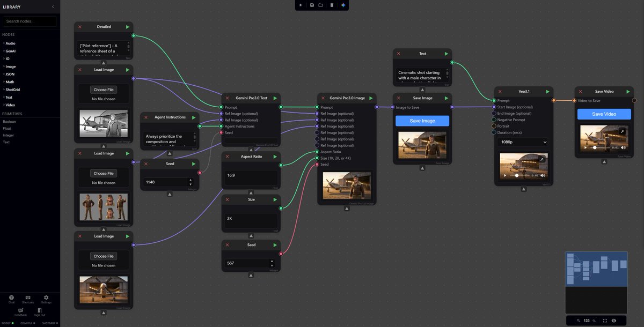644x327 pixels.
Task: Click the Duration (secs) port on Veo3.1
Action: [494, 132]
